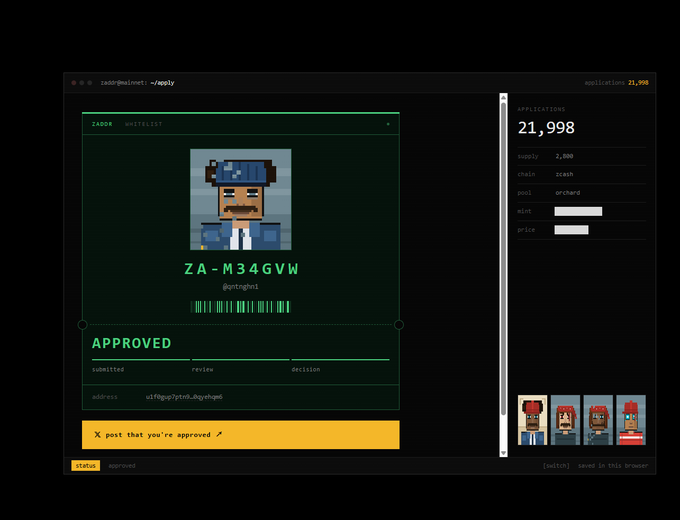680x520 pixels.
Task: Click the blue-hat pixel avatar on card
Action: [x=241, y=199]
